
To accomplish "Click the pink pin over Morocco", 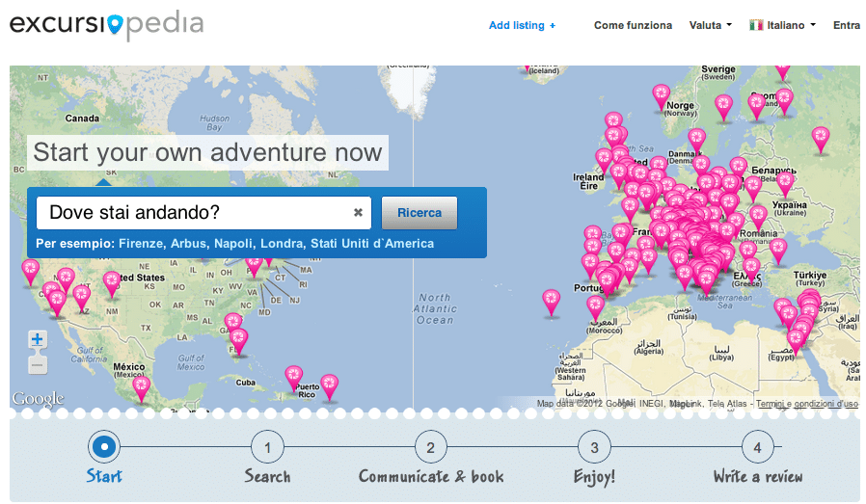I will [x=595, y=306].
